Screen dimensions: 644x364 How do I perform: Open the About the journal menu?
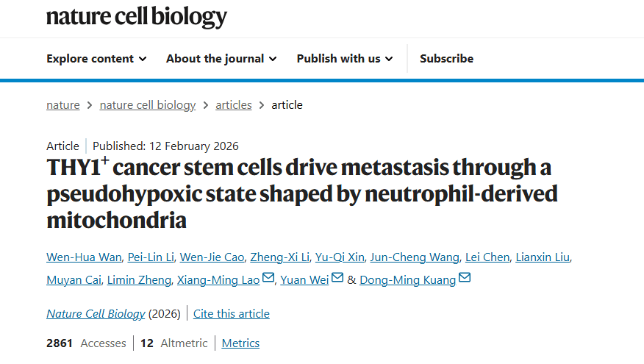221,59
